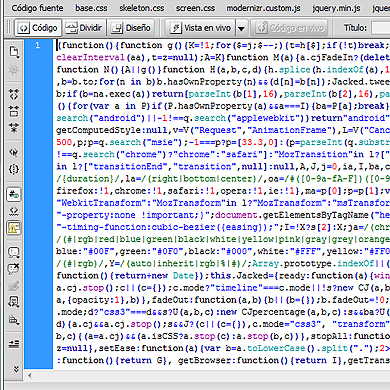This screenshot has height=390, width=390.
Task: Toggle syntax error alerts warning icon
Action: (14, 228)
